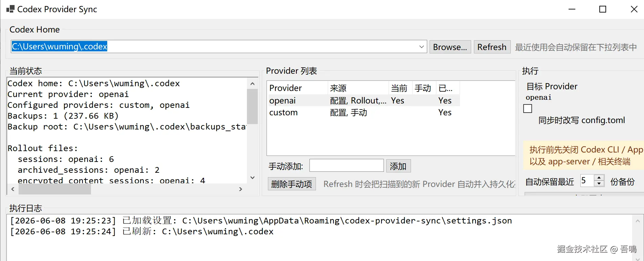Click the Refresh button
The image size is (644, 261).
[492, 47]
